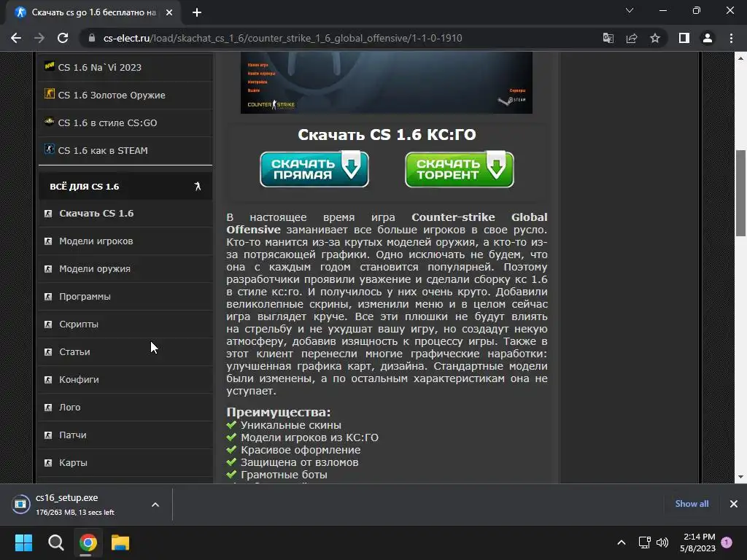Click the game menu screenshot thumbnail
The width and height of the screenshot is (747, 560).
point(387,82)
